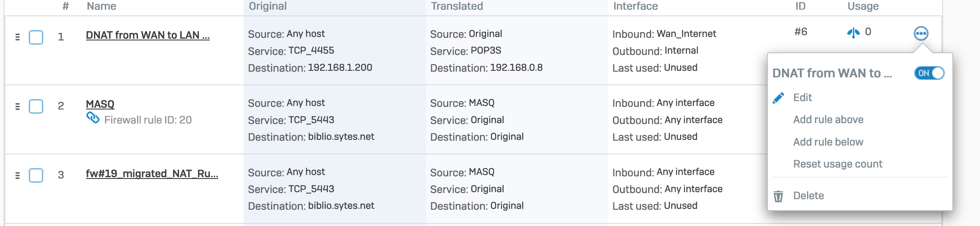
Task: Click the trash can Delete icon
Action: coord(778,196)
